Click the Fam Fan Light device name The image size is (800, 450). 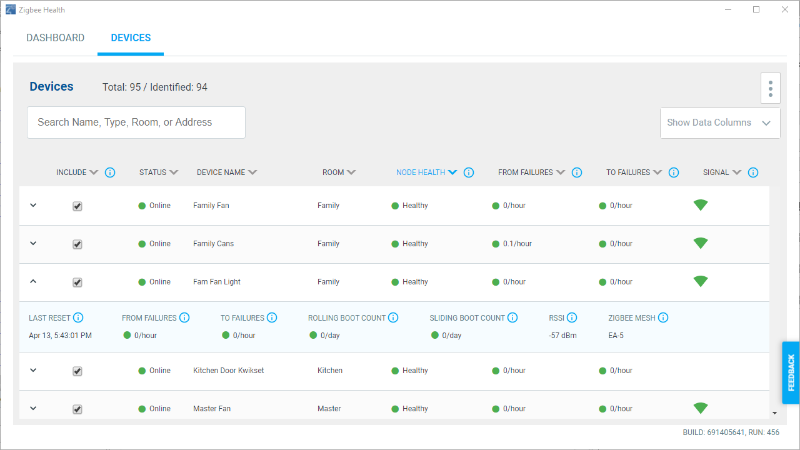[217, 282]
